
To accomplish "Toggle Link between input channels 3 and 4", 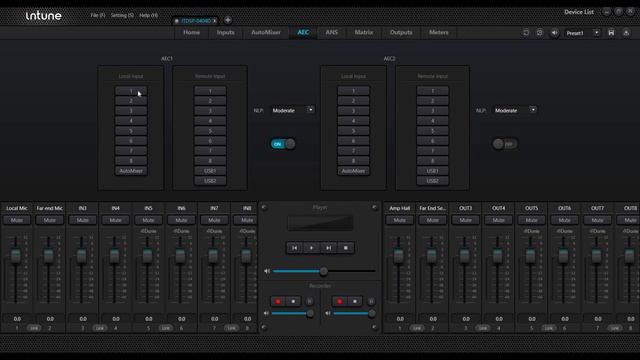I will [99, 328].
